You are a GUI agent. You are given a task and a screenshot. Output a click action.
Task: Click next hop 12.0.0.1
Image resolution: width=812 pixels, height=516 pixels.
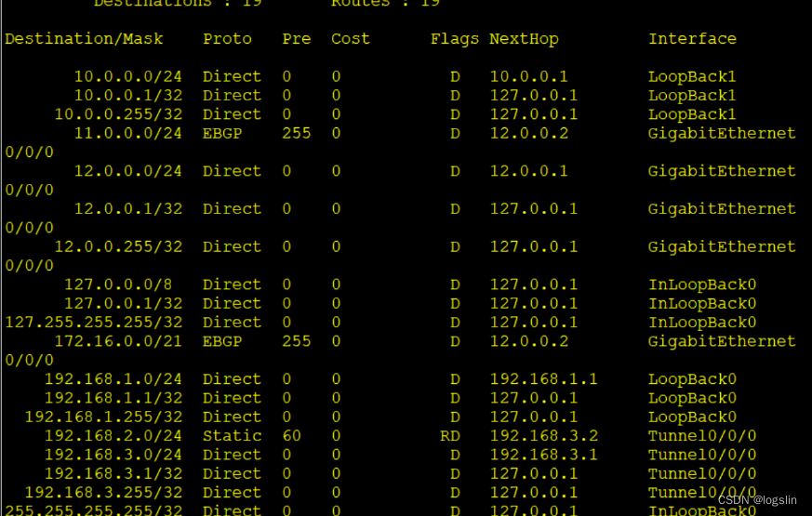click(x=528, y=171)
